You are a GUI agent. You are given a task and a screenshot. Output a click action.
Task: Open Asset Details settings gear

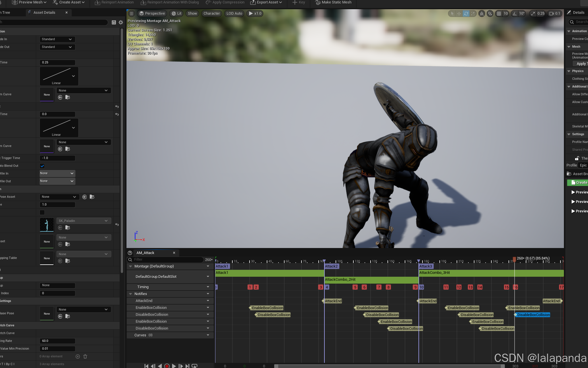tap(121, 22)
